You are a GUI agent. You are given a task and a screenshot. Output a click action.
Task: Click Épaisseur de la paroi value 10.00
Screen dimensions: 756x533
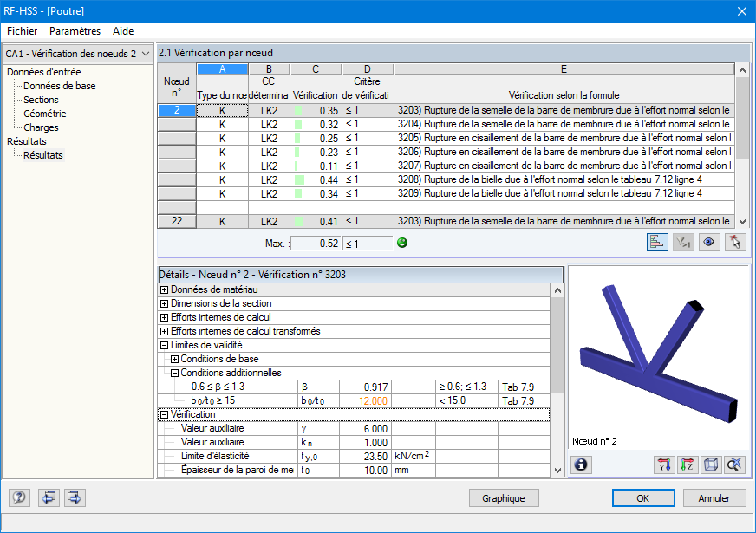point(364,471)
